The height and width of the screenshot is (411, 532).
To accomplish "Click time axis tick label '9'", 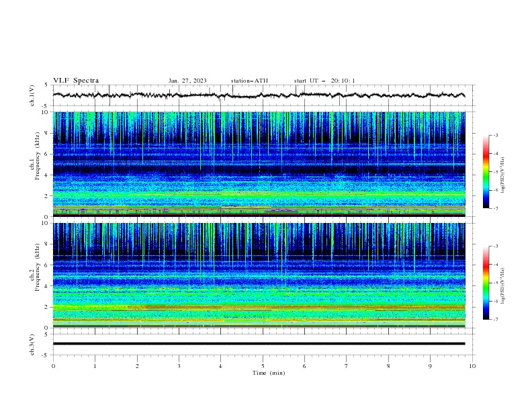I will 430,366.
